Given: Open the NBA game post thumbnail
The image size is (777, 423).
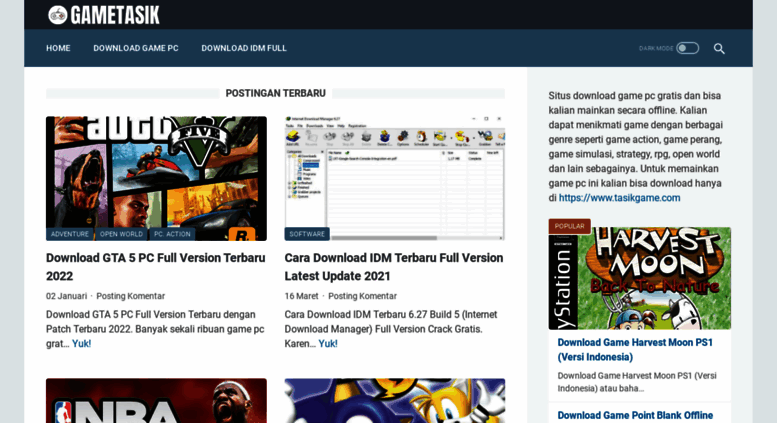Looking at the screenshot, I should (156, 400).
